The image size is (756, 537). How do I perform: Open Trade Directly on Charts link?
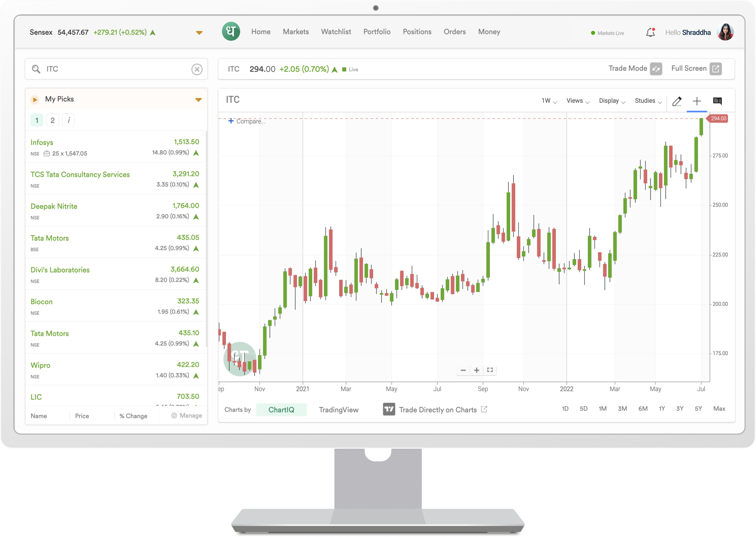click(443, 409)
